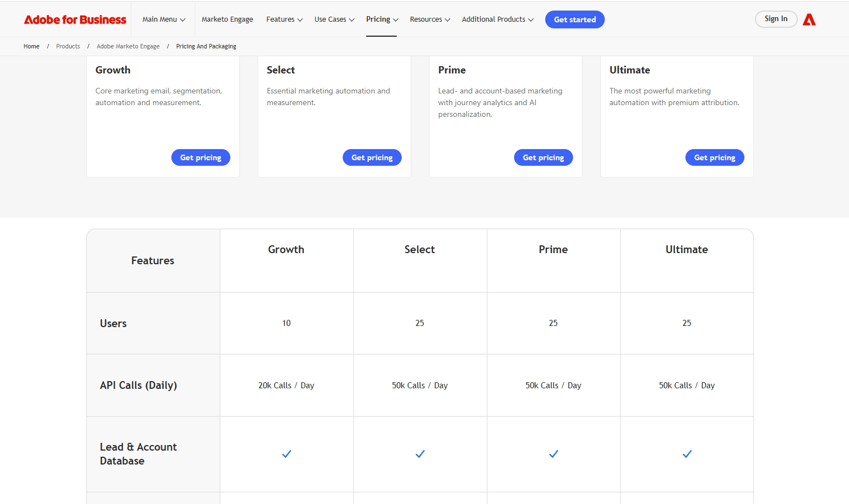849x504 pixels.
Task: Click the Get started button
Action: 575,19
